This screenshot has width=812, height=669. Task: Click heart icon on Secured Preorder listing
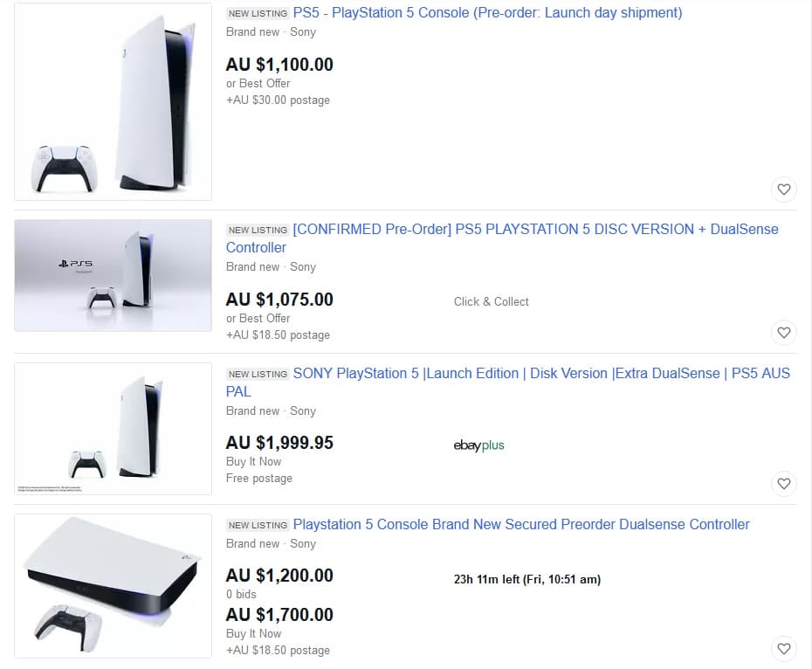783,648
